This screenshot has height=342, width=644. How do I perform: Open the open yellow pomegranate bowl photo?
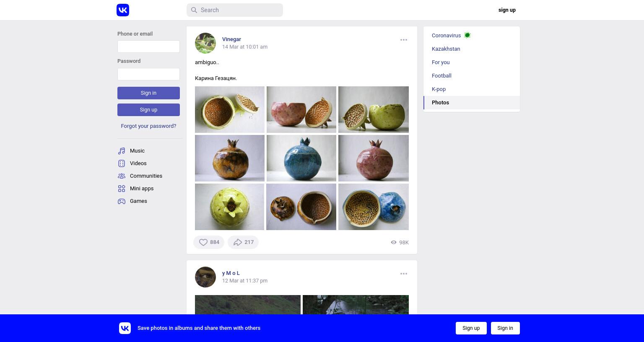(x=230, y=109)
